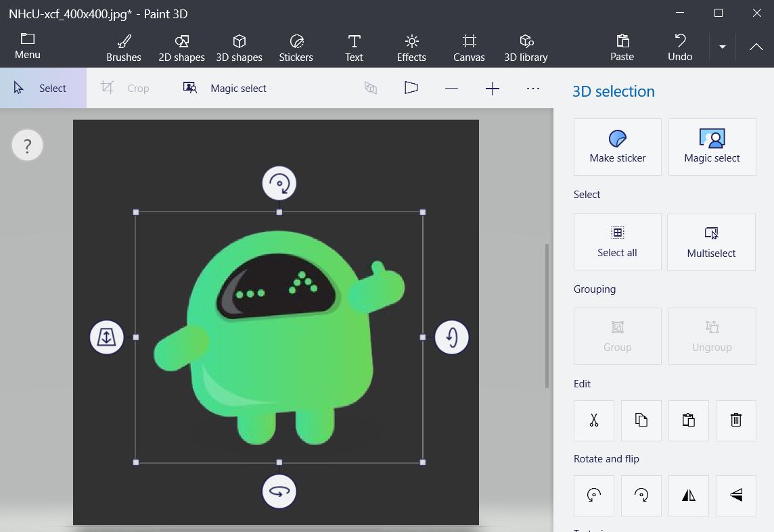Click the Paste button in top bar

622,48
